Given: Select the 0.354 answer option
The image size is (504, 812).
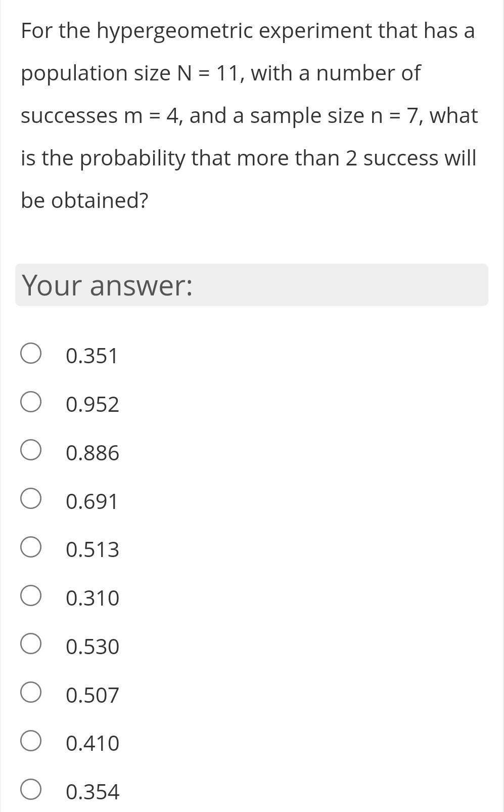Looking at the screenshot, I should 93,792.
